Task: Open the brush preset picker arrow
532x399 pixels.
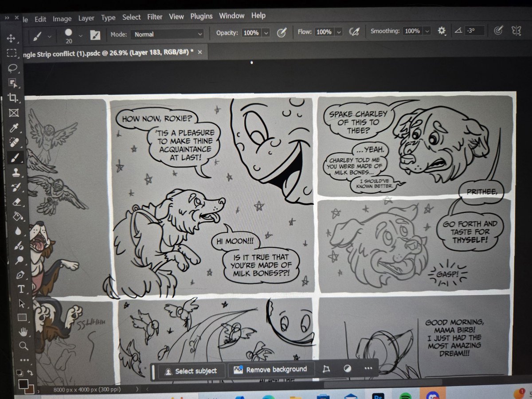Action: tap(80, 35)
